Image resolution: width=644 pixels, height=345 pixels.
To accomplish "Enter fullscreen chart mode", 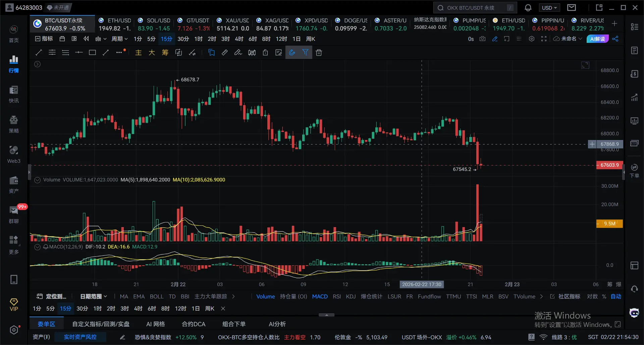I will (x=544, y=39).
